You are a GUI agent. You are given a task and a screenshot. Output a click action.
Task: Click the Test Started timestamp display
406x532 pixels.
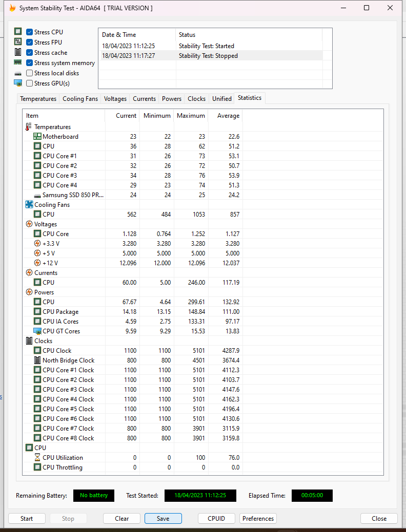[x=200, y=495]
